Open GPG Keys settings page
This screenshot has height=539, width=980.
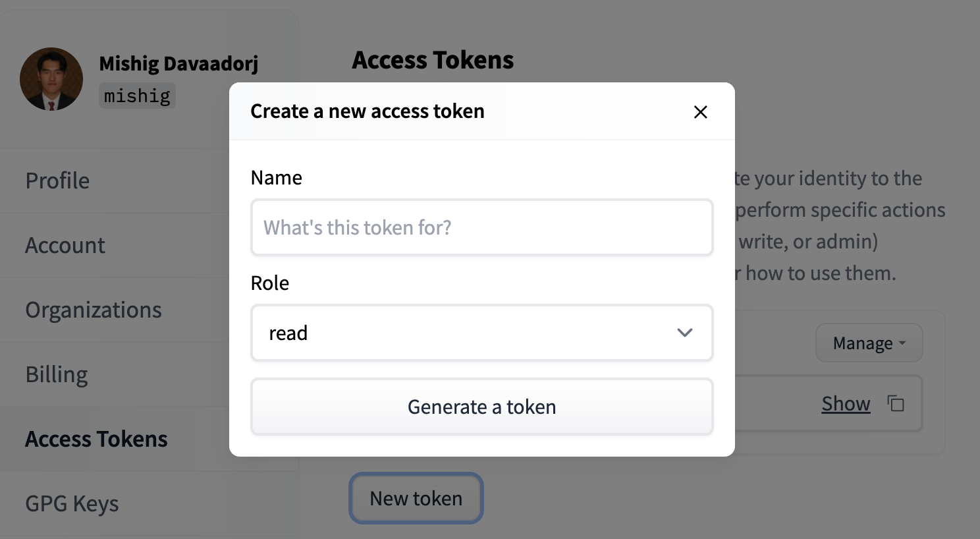pos(72,503)
